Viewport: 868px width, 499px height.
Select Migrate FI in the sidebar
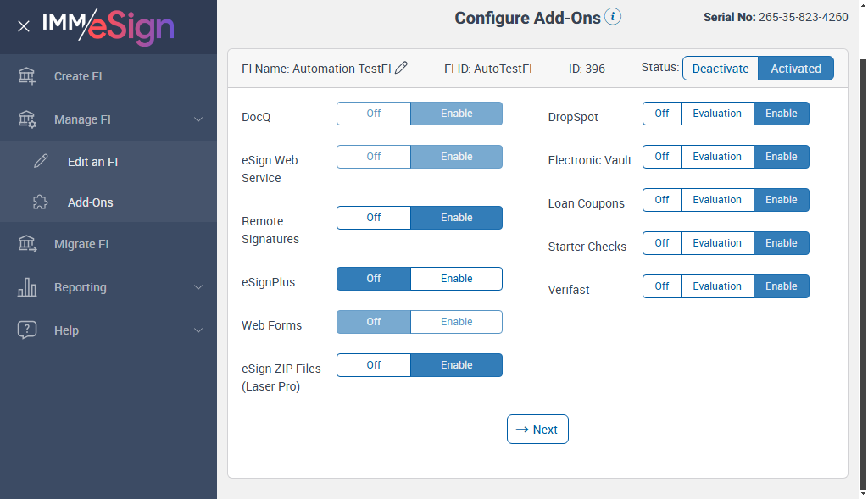81,244
